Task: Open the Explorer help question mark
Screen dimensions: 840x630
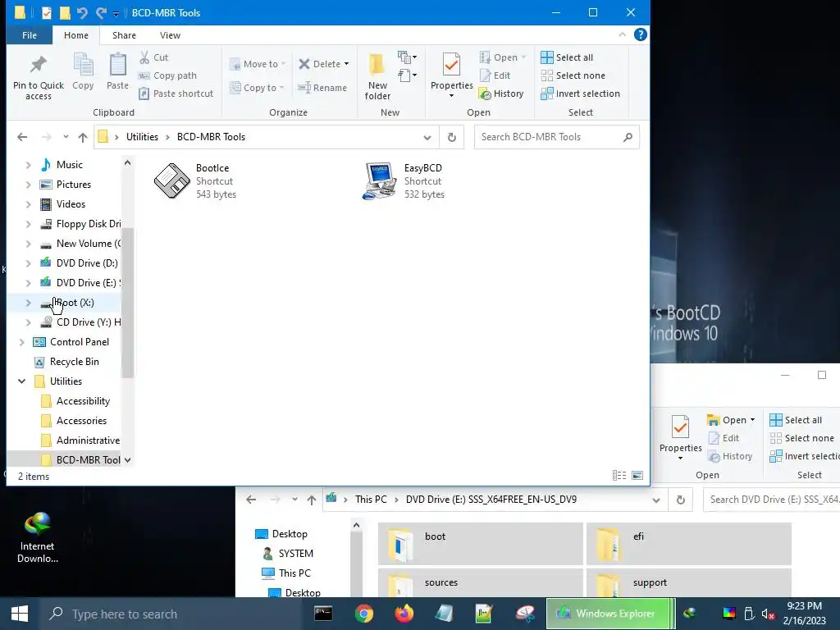Action: [640, 34]
